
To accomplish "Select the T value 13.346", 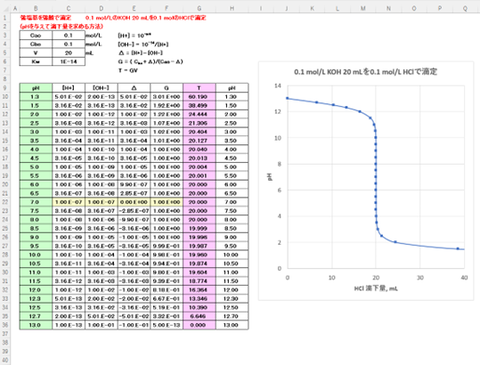I will [x=199, y=299].
